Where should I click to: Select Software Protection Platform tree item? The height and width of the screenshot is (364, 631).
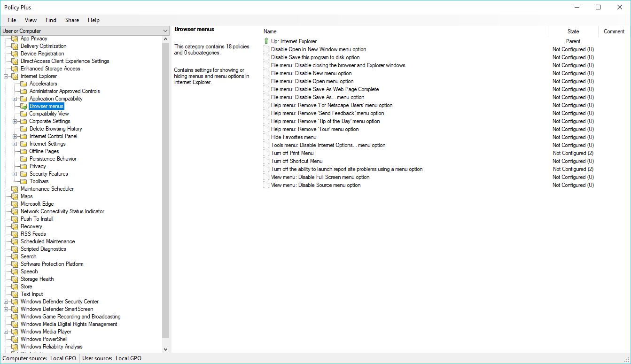pyautogui.click(x=52, y=264)
